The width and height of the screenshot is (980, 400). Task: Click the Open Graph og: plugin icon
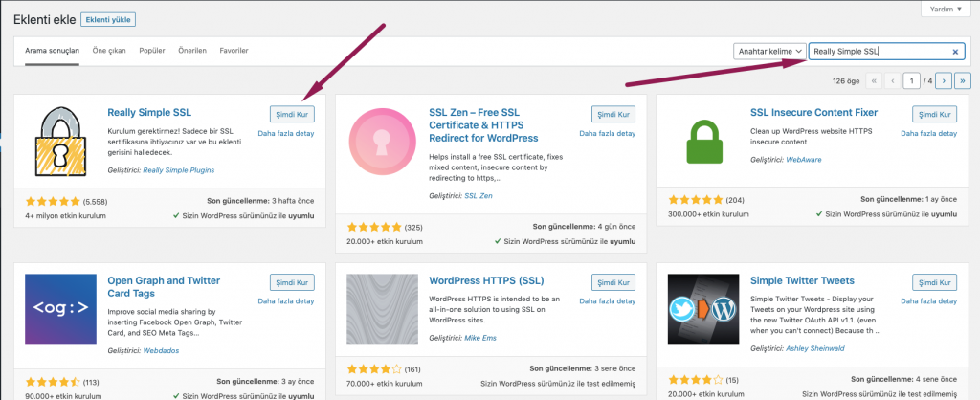tap(60, 309)
